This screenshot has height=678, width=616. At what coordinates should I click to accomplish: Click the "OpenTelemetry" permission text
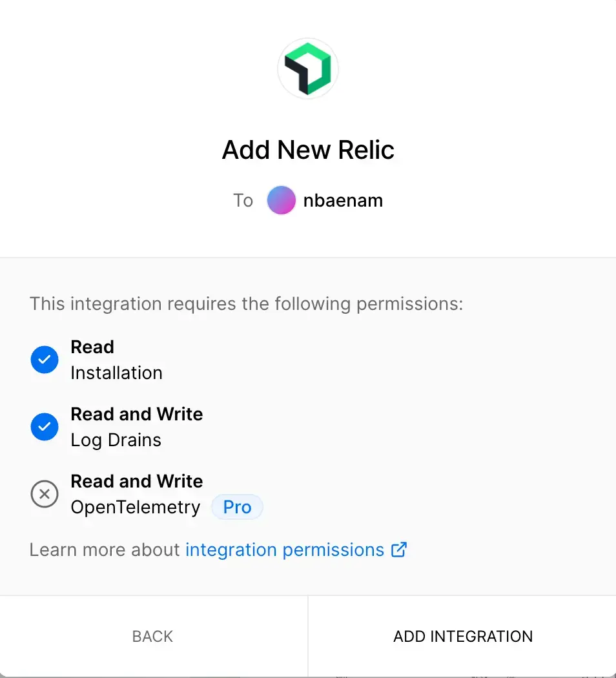(x=136, y=508)
